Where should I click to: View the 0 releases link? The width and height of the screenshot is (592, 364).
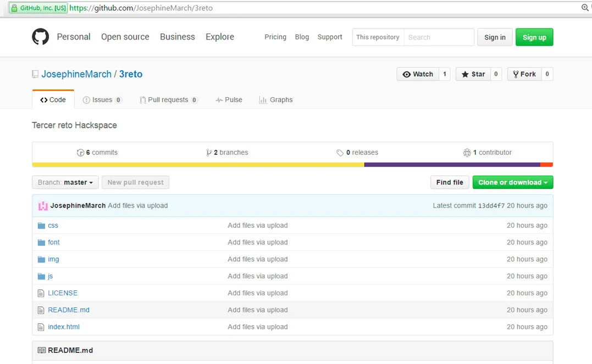coord(357,153)
